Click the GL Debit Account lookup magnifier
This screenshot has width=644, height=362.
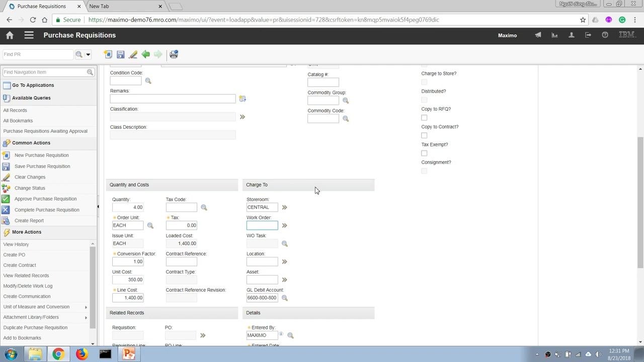(284, 298)
